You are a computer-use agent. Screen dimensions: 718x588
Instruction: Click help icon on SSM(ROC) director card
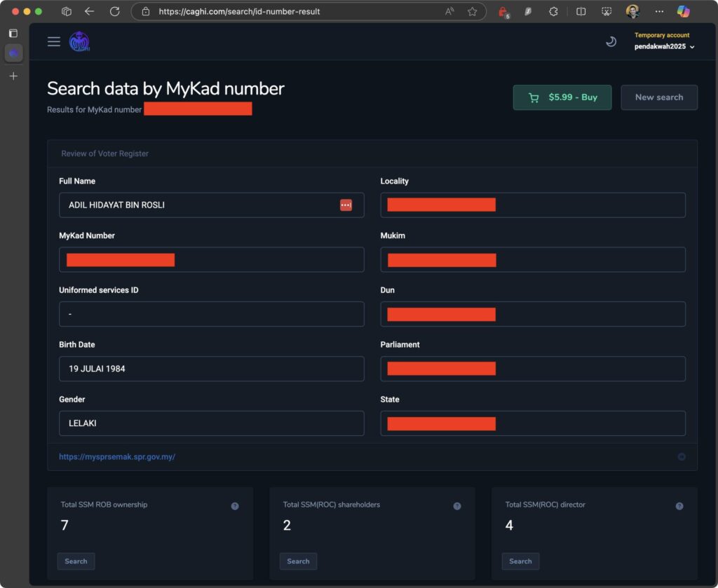pos(679,506)
